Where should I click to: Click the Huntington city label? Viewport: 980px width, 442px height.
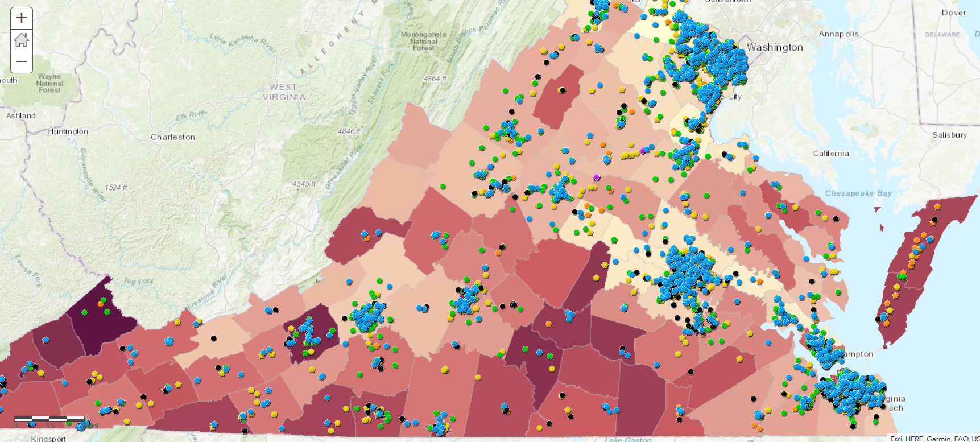click(68, 131)
